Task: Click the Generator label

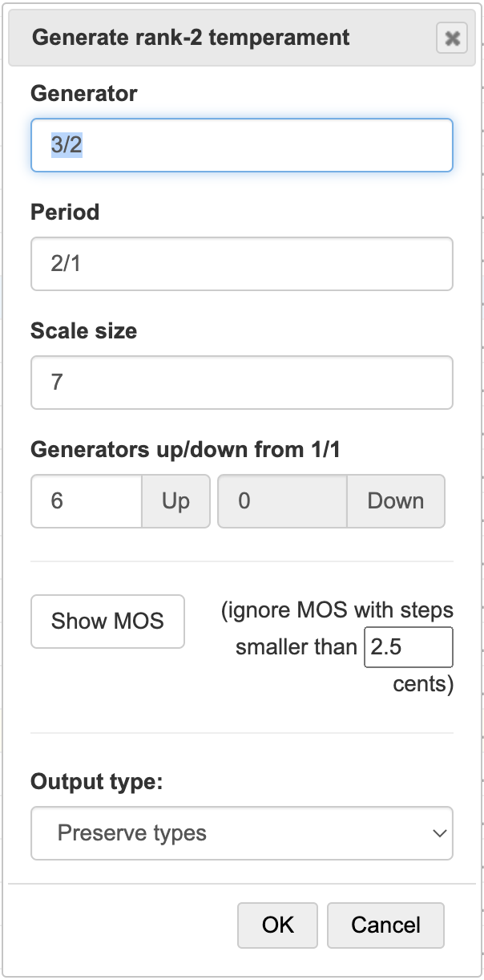Action: tap(84, 94)
